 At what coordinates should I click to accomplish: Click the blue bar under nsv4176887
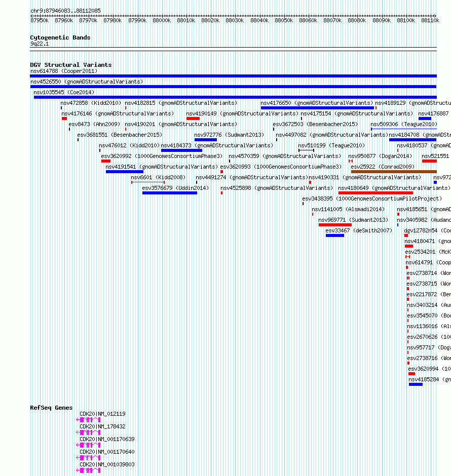[425, 118]
